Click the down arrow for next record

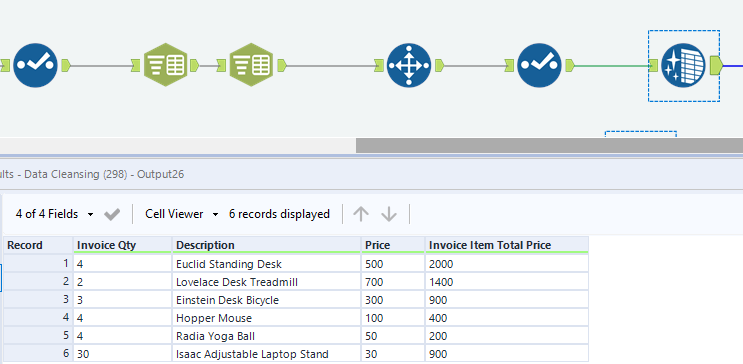tap(389, 214)
